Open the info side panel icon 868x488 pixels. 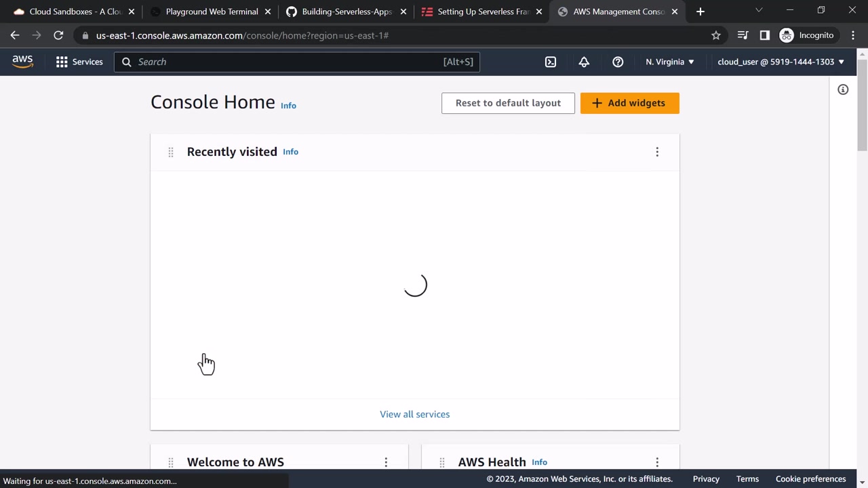[x=843, y=89]
